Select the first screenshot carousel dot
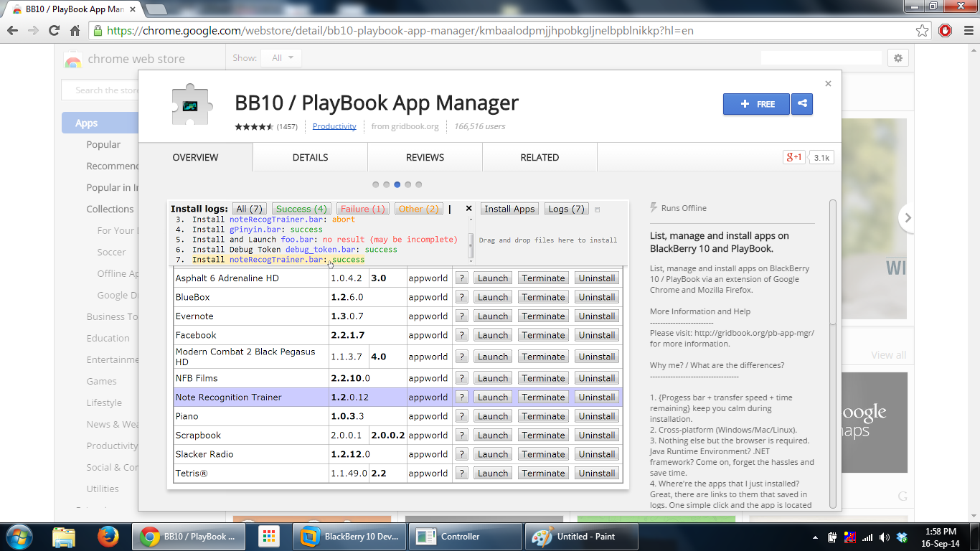Screen dimensions: 980x551 (x=375, y=184)
